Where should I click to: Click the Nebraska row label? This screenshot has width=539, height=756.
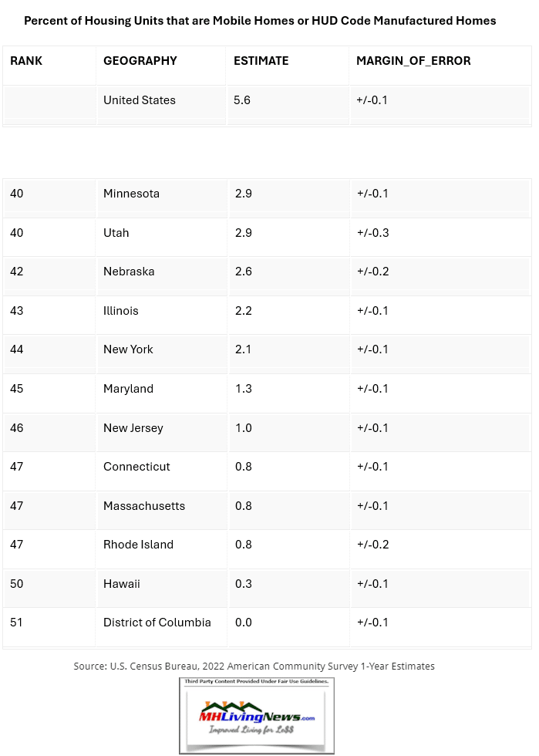(129, 272)
